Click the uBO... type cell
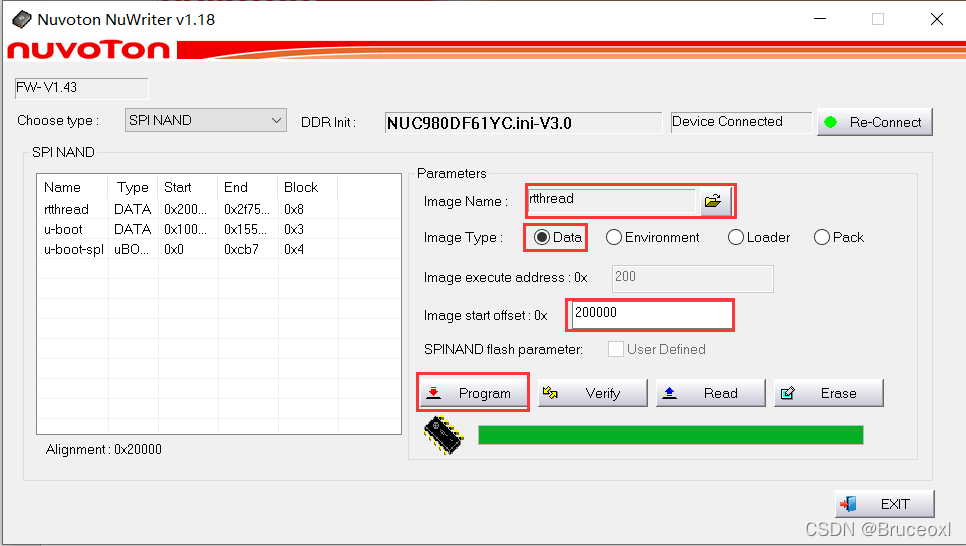 (133, 250)
